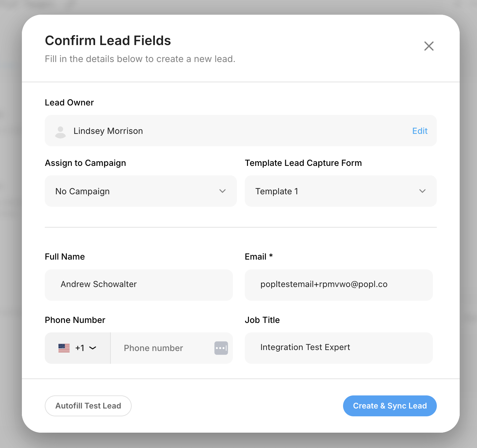Click the Email field label
This screenshot has height=448, width=477.
(x=256, y=257)
